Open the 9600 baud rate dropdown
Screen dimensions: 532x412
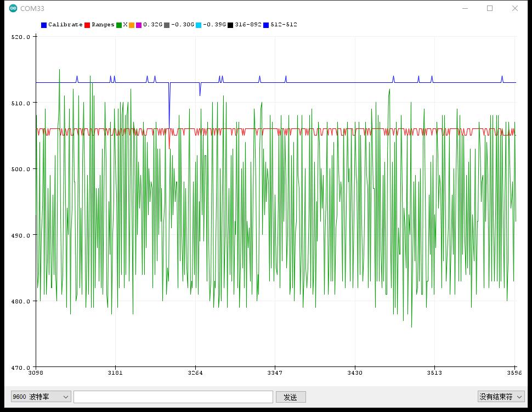point(41,397)
